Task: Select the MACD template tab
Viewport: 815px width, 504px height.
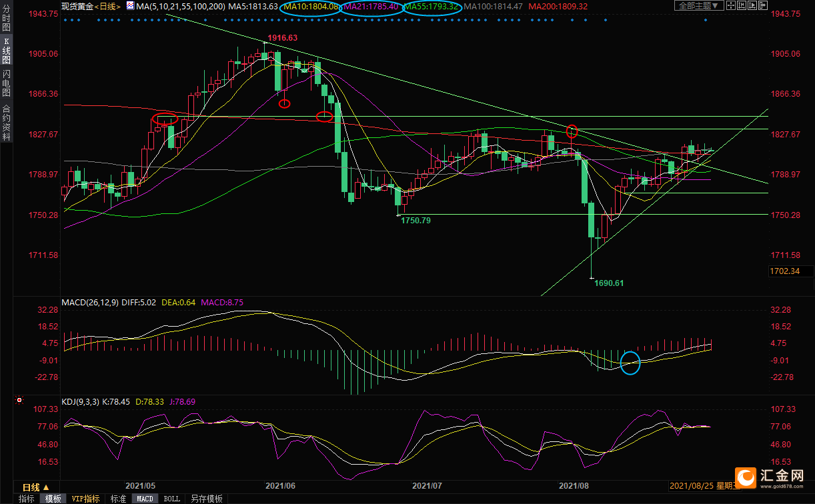Action: (145, 499)
